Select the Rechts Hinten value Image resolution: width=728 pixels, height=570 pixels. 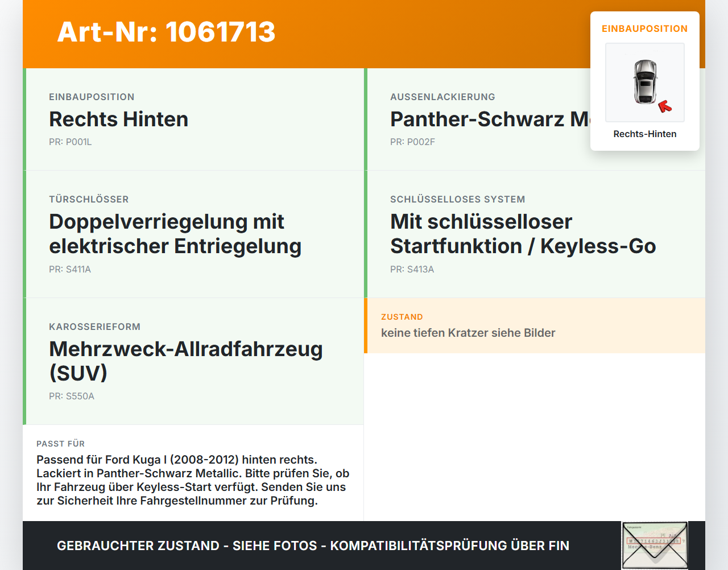(118, 119)
